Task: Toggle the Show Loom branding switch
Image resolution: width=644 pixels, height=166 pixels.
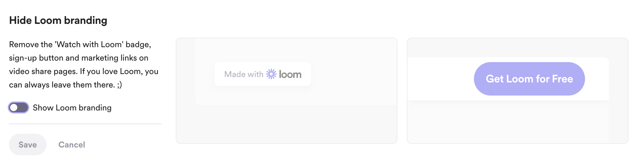Action: [x=18, y=107]
